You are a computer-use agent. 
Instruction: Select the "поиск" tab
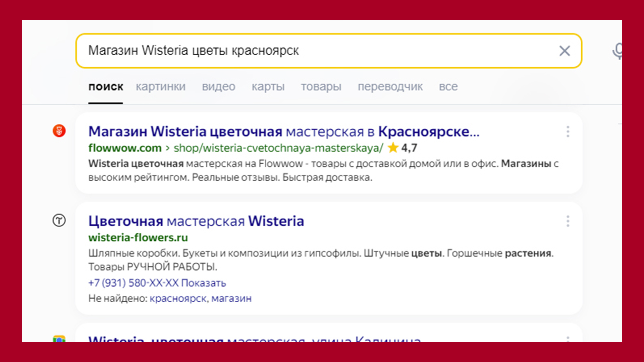point(106,87)
